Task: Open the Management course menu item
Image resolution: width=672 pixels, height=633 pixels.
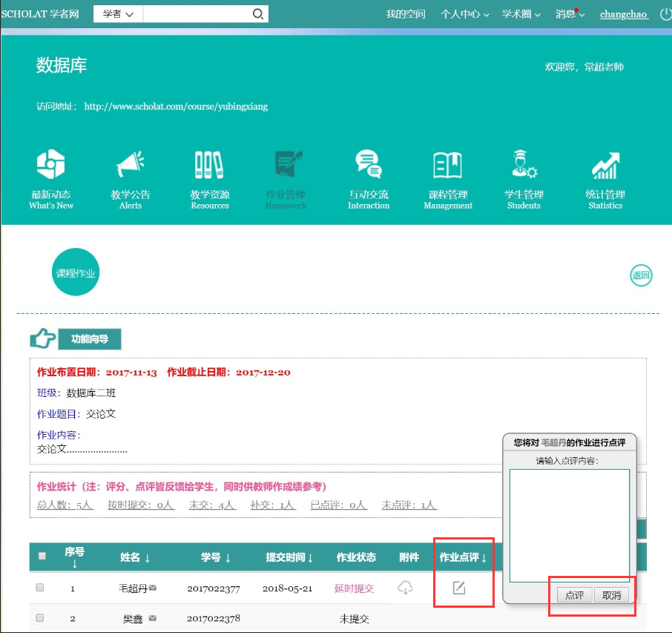Action: [447, 178]
